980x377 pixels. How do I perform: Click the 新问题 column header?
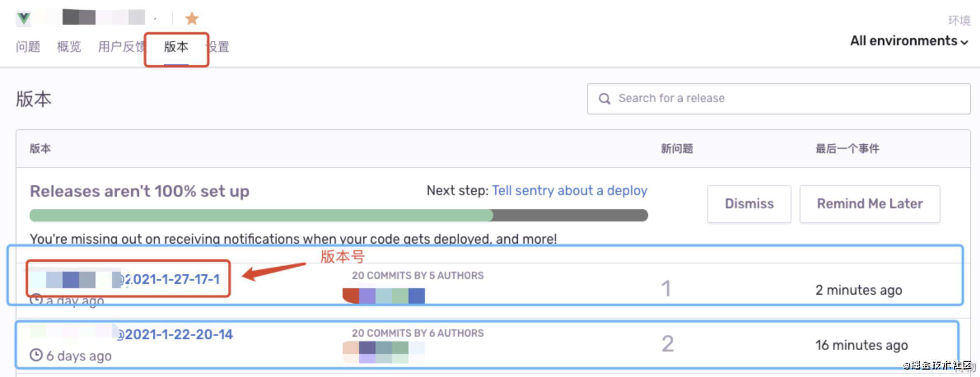tap(677, 149)
